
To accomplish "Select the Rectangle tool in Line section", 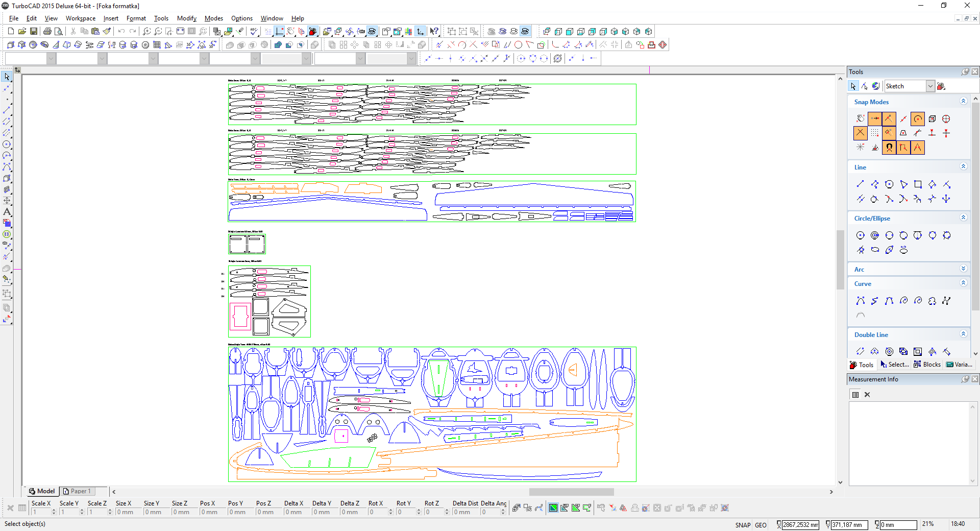I will [x=918, y=184].
